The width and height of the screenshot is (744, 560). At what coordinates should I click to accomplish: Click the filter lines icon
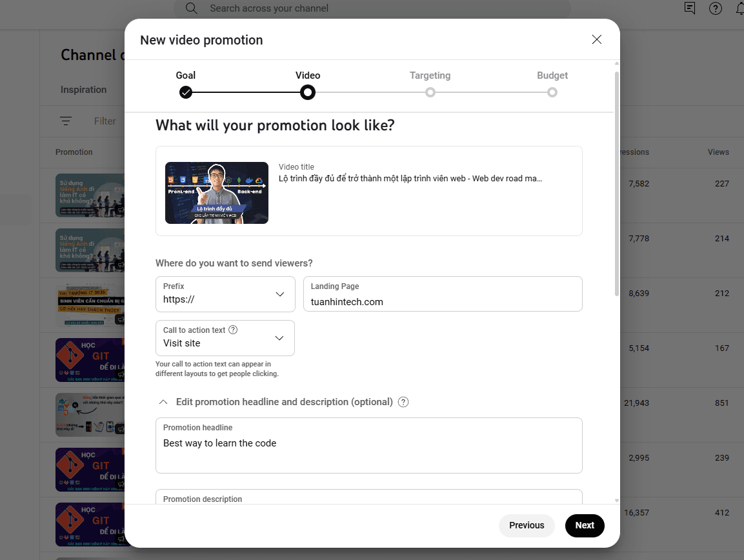click(x=66, y=121)
